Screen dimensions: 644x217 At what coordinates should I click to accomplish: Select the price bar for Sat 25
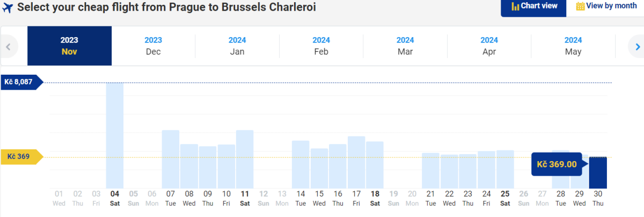click(x=505, y=169)
